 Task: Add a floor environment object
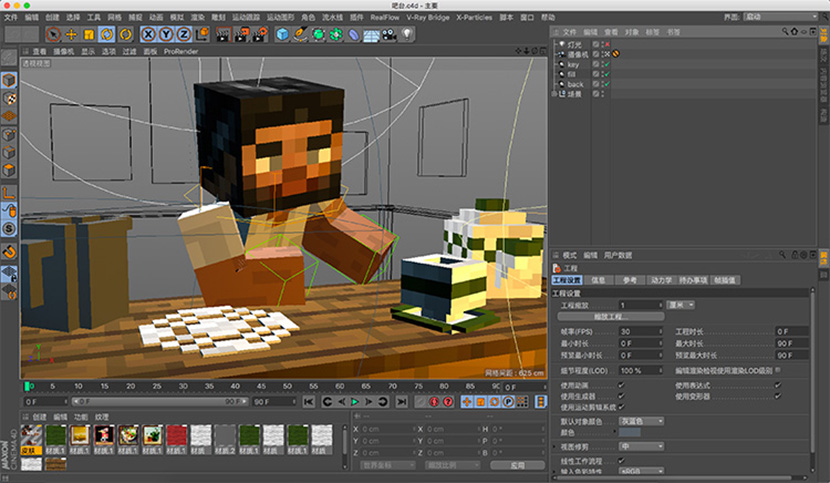pos(372,34)
